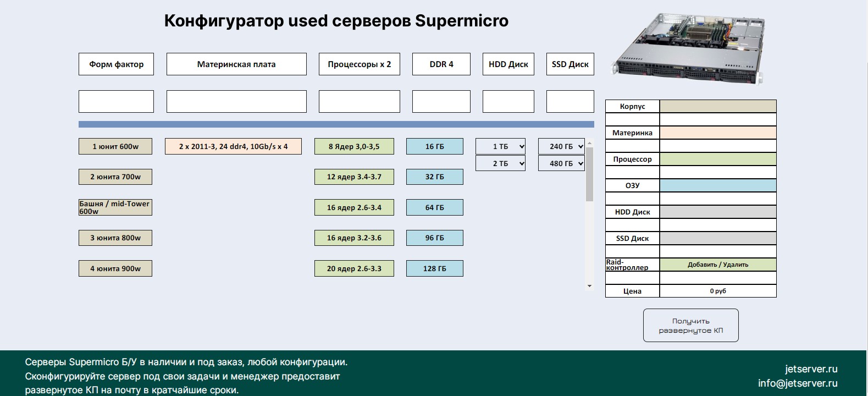The height and width of the screenshot is (396, 868).
Task: Choose 96 ГБ RAM option
Action: (435, 238)
